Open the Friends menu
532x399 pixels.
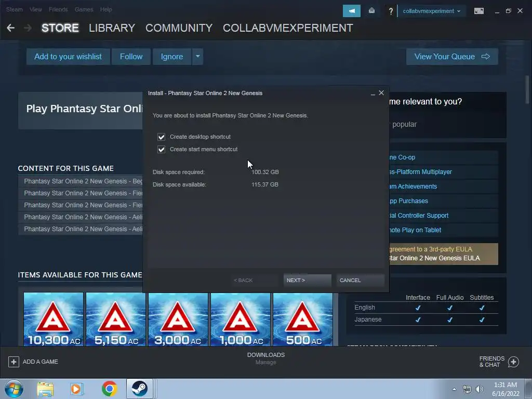[58, 9]
